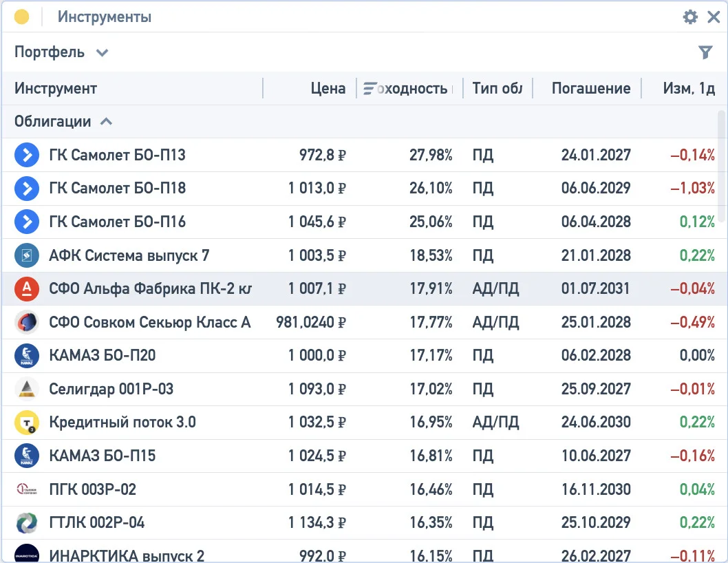Click the СФО Альфа Фабрика logo icon
Screen dimensions: 728x563
pyautogui.click(x=26, y=288)
